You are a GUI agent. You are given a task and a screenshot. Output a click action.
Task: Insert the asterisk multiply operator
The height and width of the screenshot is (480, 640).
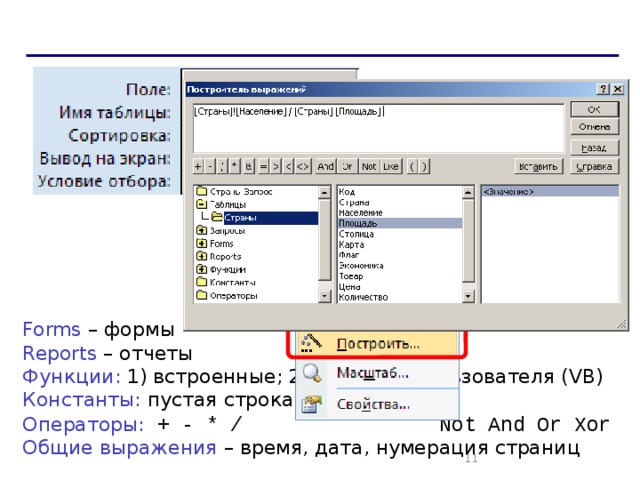tap(235, 167)
